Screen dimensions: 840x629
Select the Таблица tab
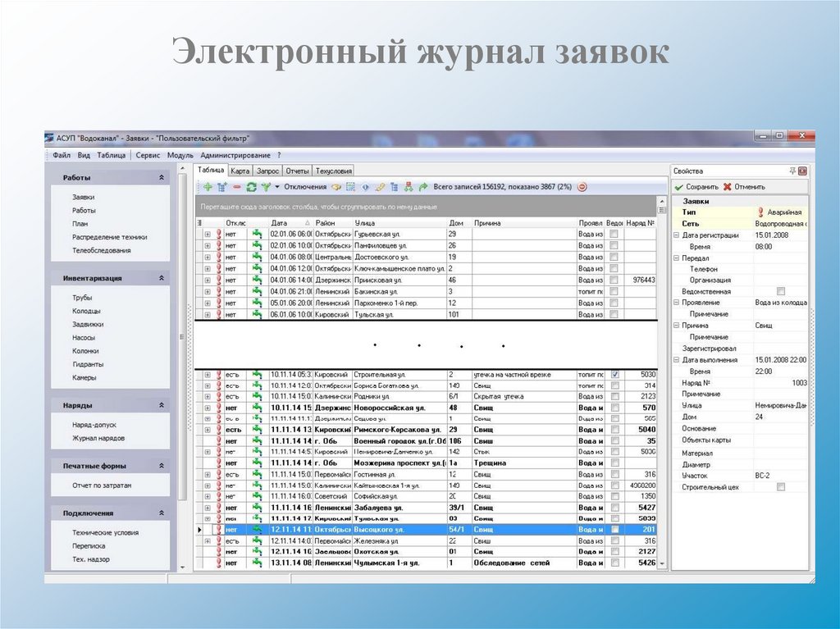[x=211, y=170]
